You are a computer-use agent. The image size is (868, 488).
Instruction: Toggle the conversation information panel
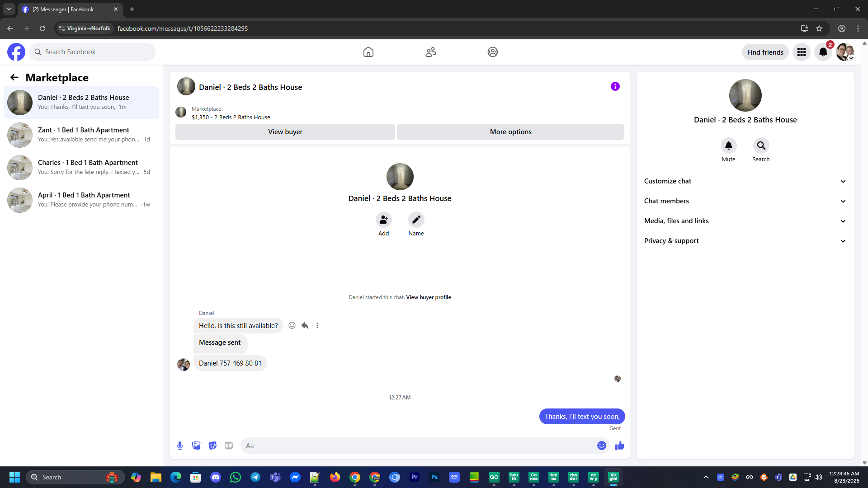pyautogui.click(x=615, y=86)
